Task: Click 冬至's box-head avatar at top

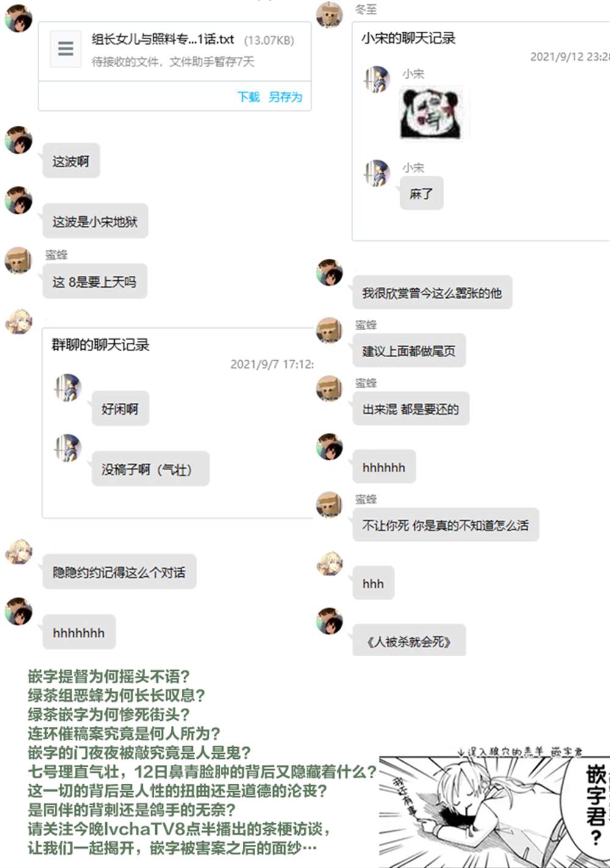Action: 329,15
